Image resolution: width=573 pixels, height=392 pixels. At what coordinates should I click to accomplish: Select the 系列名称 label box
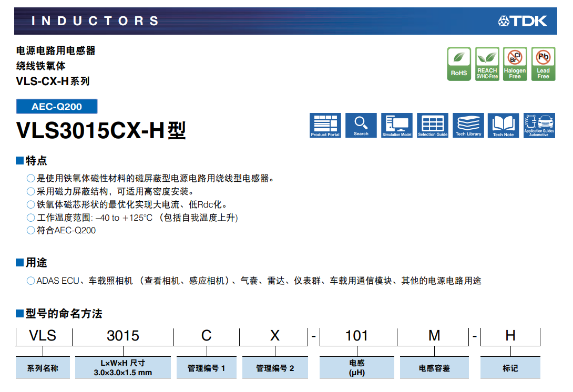pyautogui.click(x=43, y=368)
